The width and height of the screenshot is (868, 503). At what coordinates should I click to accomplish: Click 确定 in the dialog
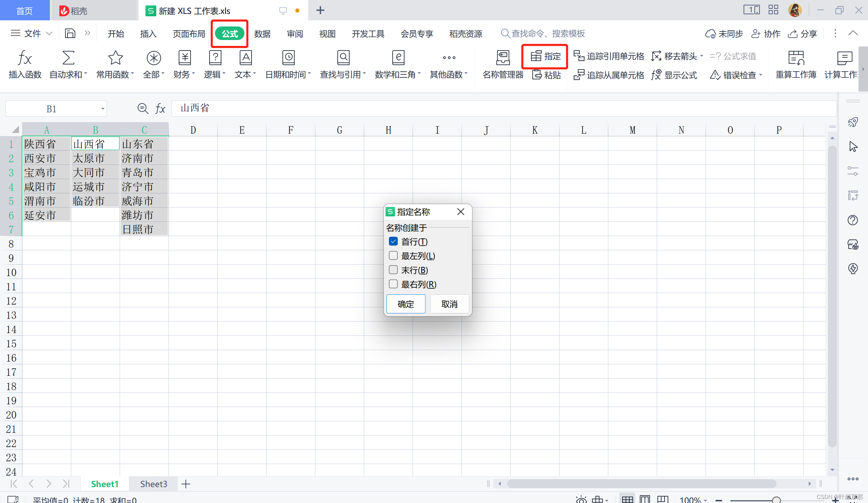[406, 304]
